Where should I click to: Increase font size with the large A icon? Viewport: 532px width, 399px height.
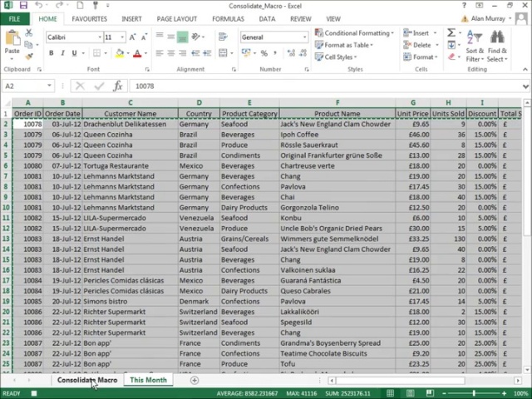pyautogui.click(x=132, y=37)
